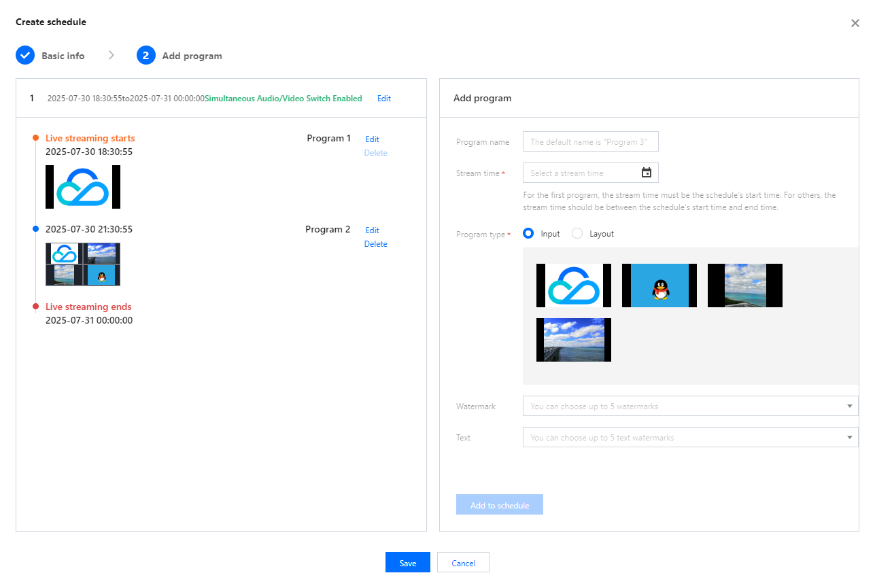Click the Add program panel heading

(483, 98)
